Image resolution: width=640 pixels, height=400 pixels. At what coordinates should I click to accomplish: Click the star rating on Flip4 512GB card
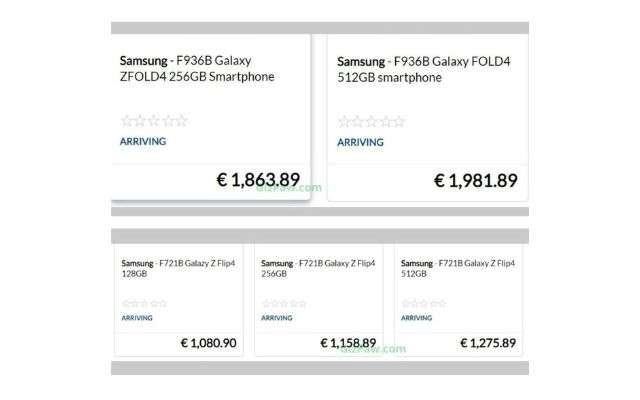pos(424,303)
